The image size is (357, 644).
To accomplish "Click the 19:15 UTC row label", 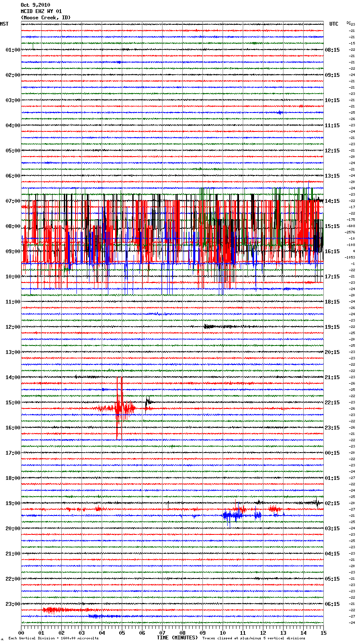I will coord(332,327).
